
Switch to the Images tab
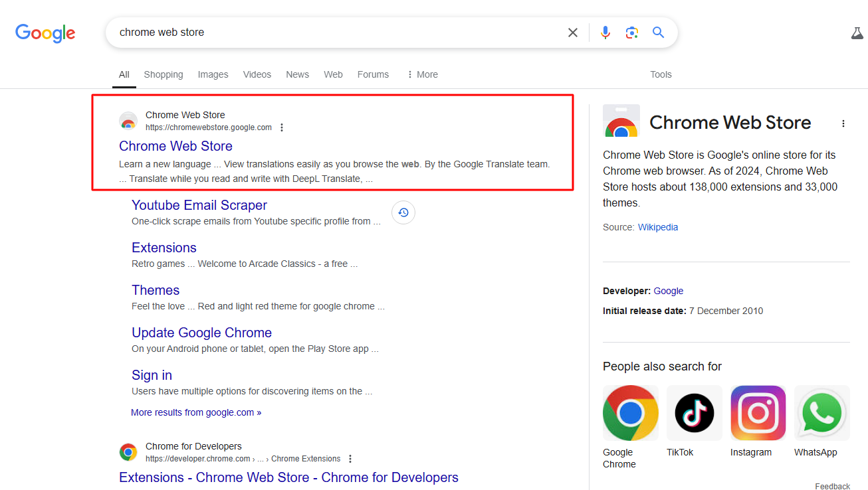click(x=213, y=74)
